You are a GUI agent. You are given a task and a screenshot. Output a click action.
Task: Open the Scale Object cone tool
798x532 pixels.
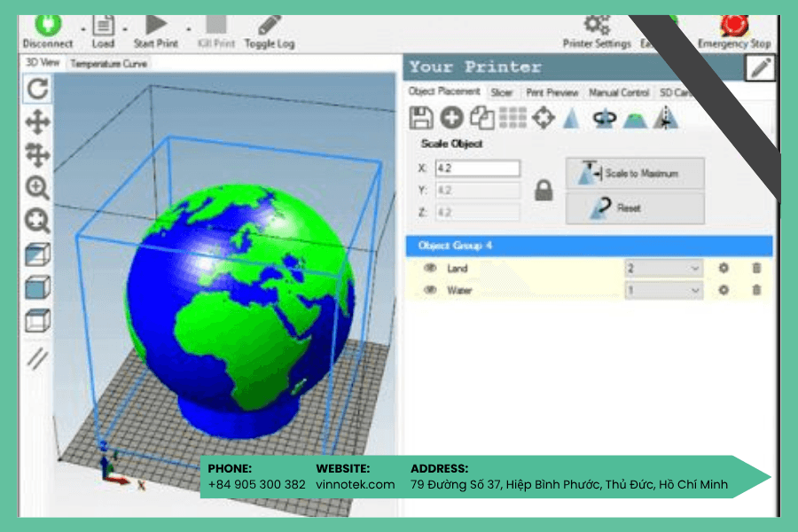(x=572, y=118)
